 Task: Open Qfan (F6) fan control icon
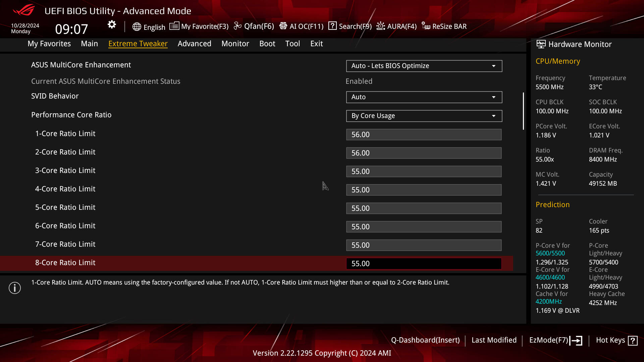click(237, 26)
